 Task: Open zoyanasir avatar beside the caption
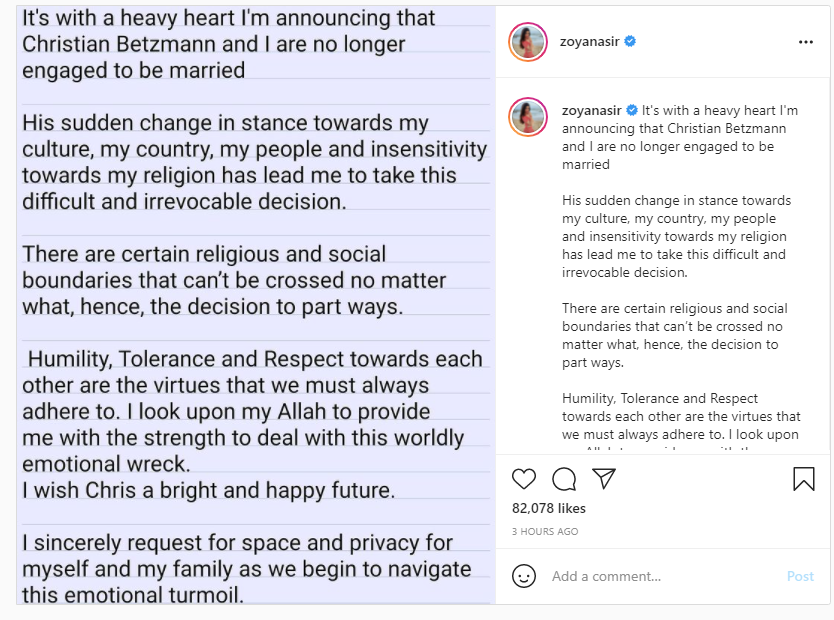[x=528, y=117]
